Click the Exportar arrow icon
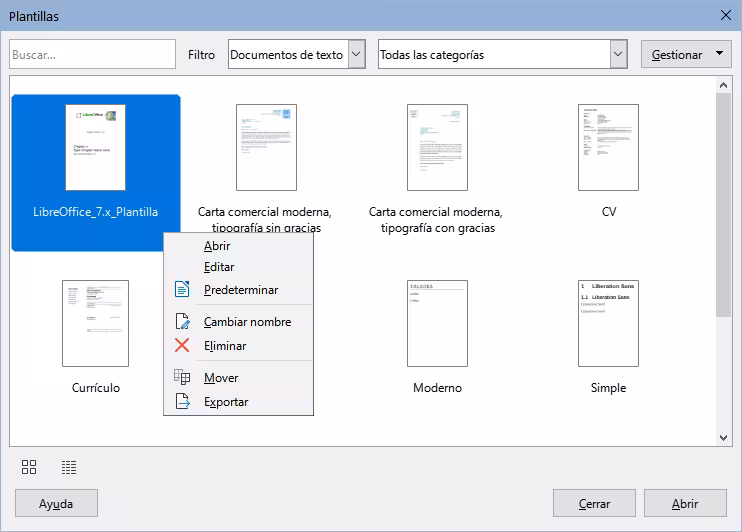The height and width of the screenshot is (532, 742). pyautogui.click(x=182, y=402)
